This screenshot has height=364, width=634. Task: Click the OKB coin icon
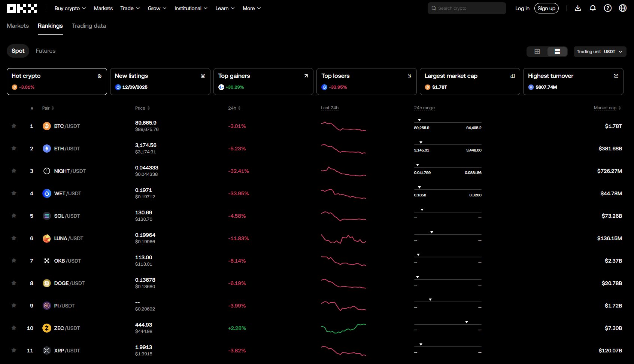click(x=47, y=261)
